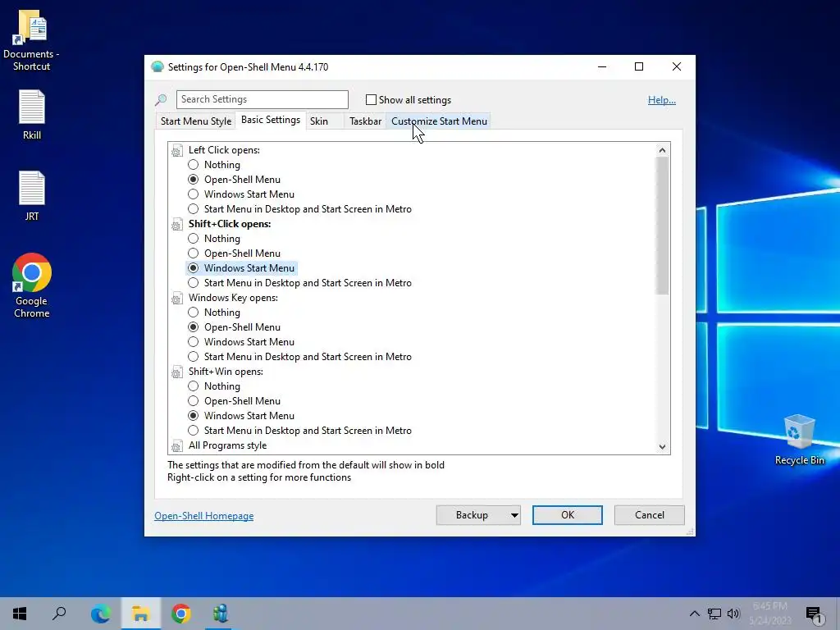Click the search magnifier icon in settings
Viewport: 840px width, 630px height.
[161, 99]
